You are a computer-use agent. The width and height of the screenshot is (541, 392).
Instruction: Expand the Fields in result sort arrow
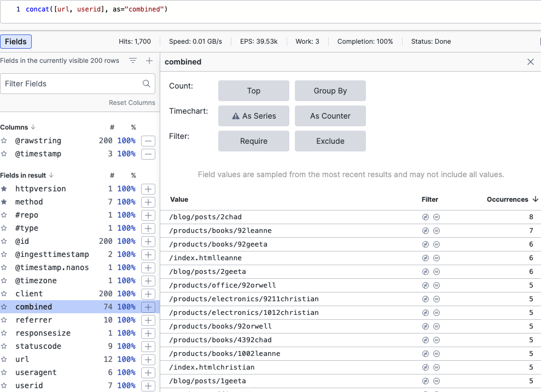[51, 175]
